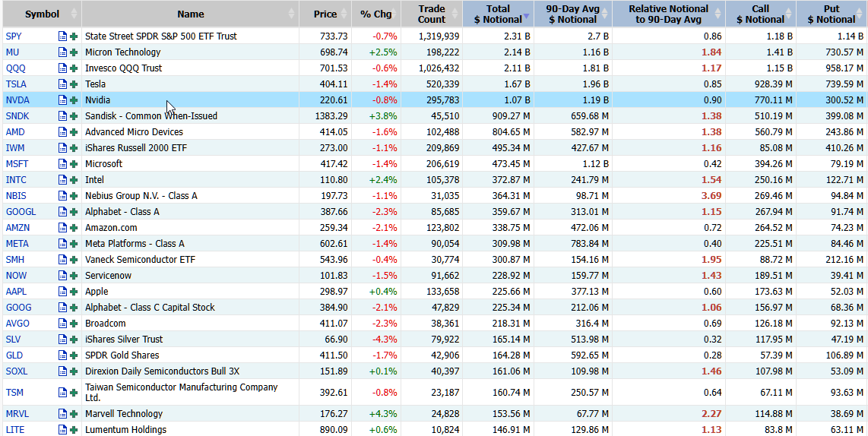The width and height of the screenshot is (868, 436).
Task: Add SOXL using green plus icon
Action: (x=74, y=371)
